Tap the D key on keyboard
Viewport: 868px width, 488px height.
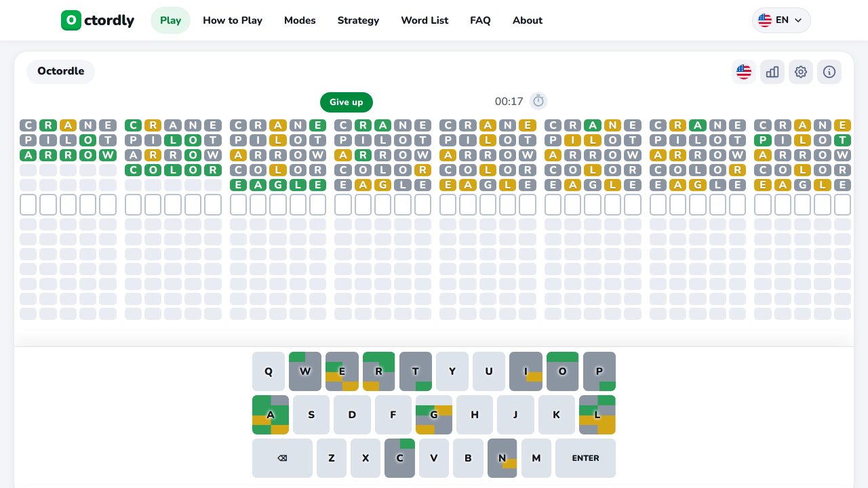pyautogui.click(x=352, y=415)
